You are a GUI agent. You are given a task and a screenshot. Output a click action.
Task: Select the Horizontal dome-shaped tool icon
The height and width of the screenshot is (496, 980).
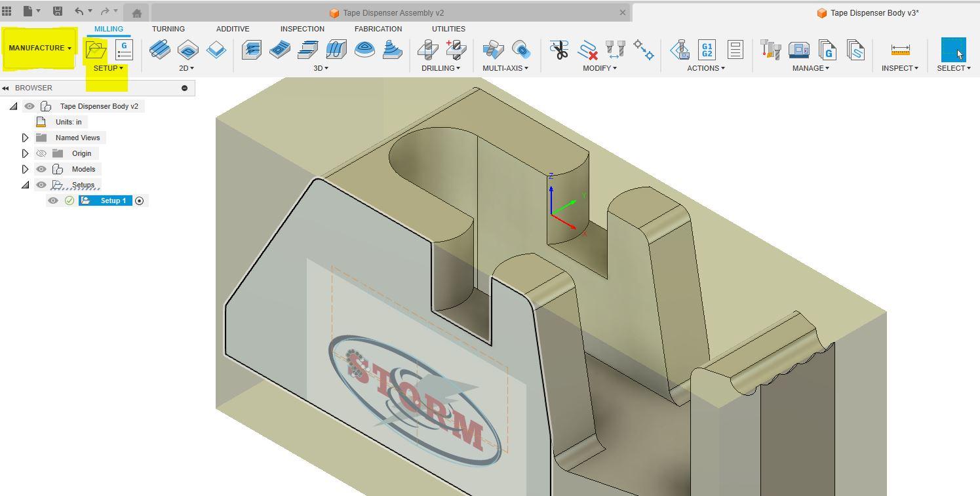pos(364,50)
